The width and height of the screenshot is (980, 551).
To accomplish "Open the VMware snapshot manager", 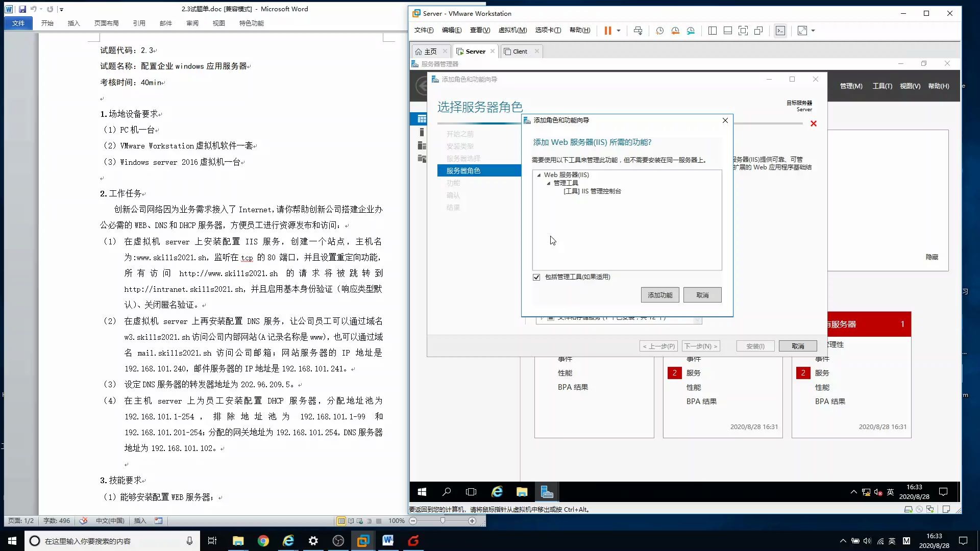I will pos(691,31).
